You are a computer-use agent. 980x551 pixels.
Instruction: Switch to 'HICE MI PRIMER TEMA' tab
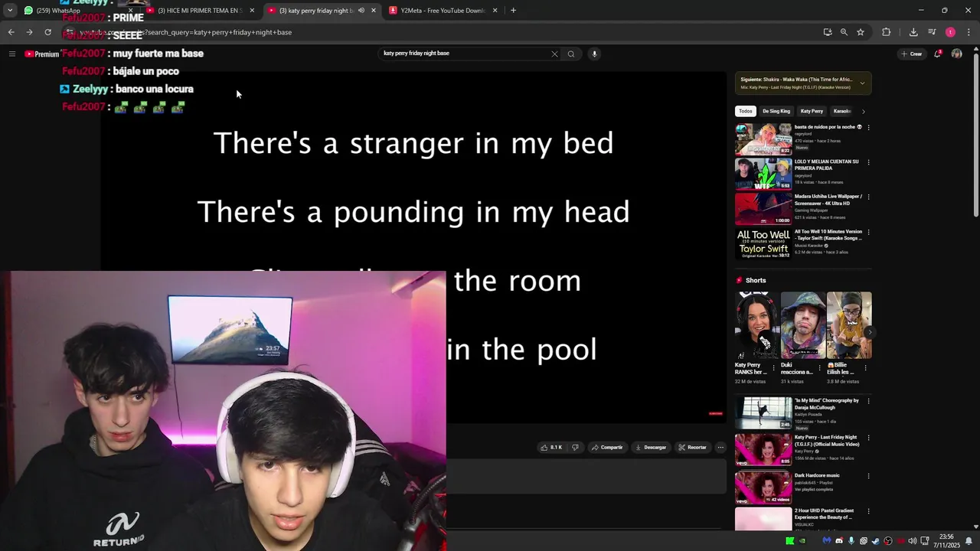pyautogui.click(x=201, y=11)
